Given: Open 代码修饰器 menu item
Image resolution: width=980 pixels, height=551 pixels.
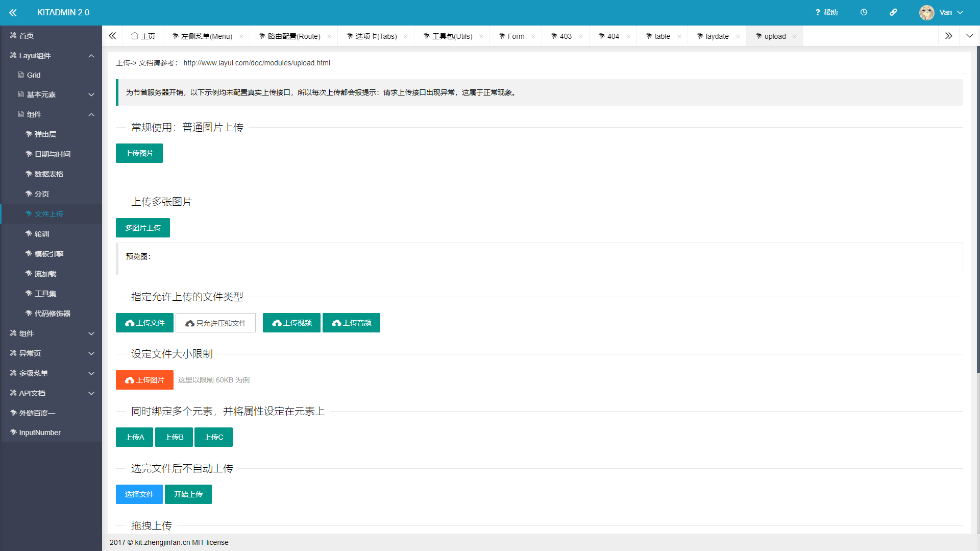Looking at the screenshot, I should pos(51,314).
